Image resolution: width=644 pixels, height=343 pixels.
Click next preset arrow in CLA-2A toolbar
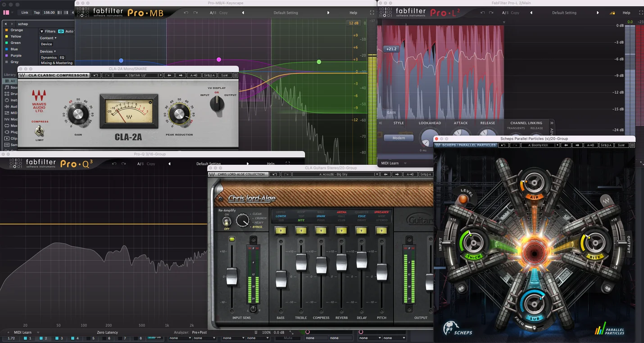(x=181, y=75)
